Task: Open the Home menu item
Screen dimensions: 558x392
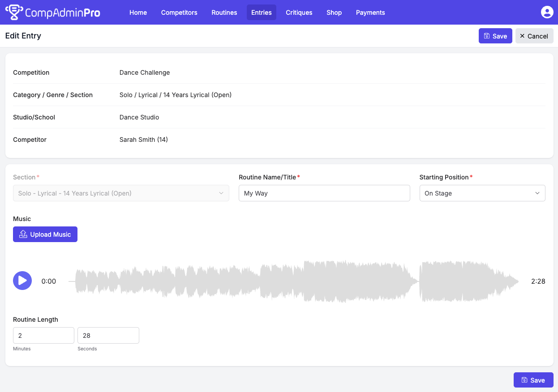Action: (x=138, y=13)
